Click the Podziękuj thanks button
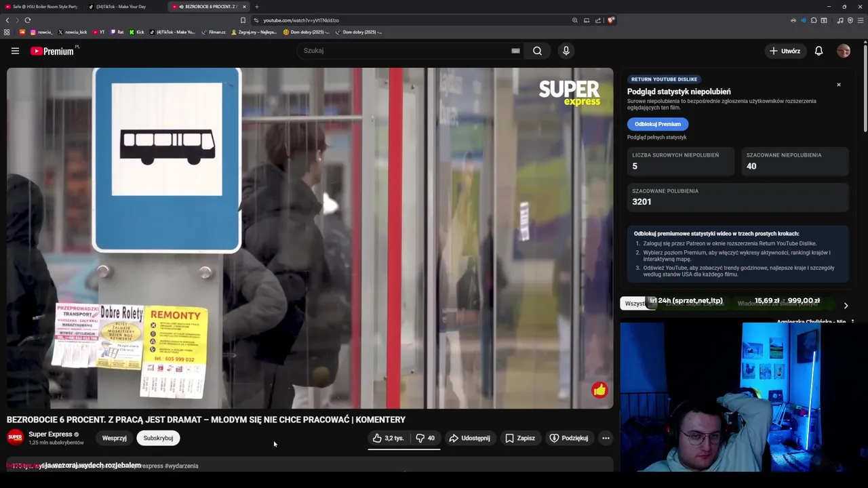The image size is (868, 488). (568, 438)
